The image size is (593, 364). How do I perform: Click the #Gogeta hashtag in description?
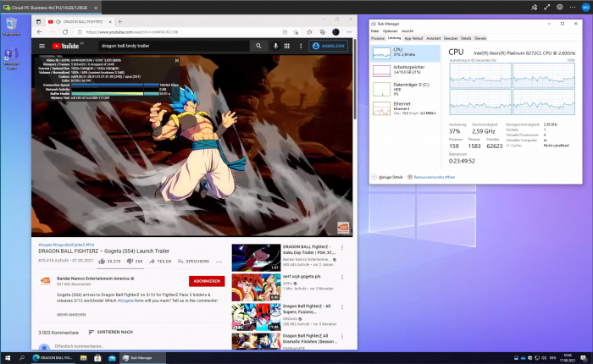point(125,301)
